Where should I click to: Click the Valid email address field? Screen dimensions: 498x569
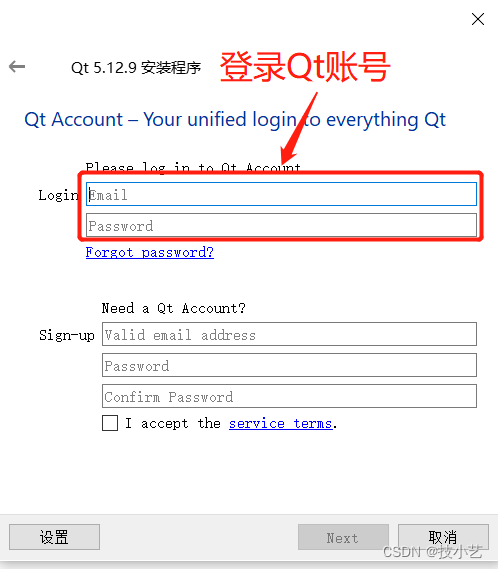[x=289, y=334]
